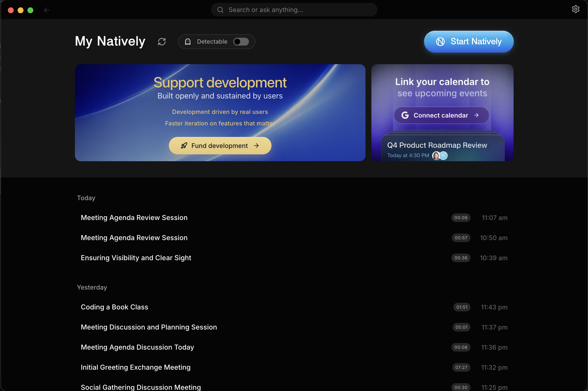588x391 pixels.
Task: Click the arrow icon in Connect calendar button
Action: (x=477, y=115)
